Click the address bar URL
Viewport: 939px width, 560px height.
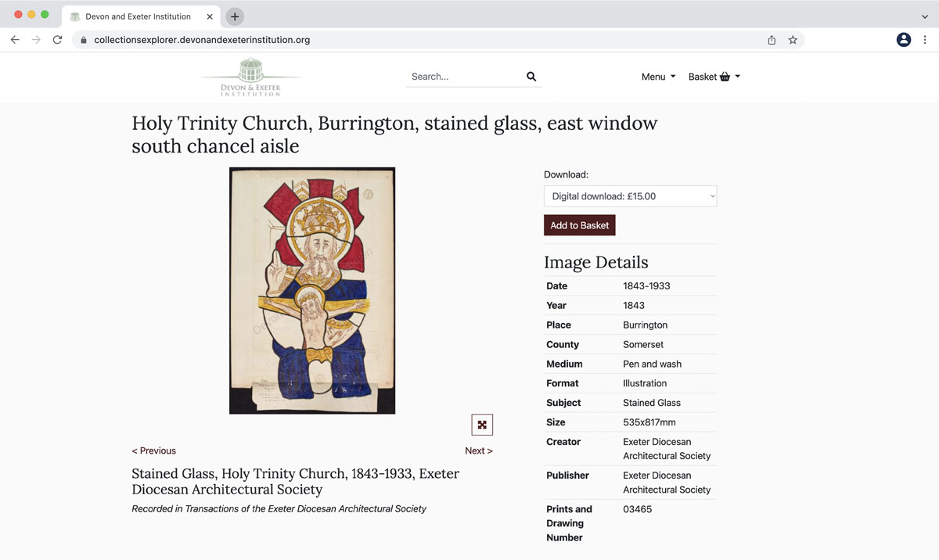click(x=202, y=40)
